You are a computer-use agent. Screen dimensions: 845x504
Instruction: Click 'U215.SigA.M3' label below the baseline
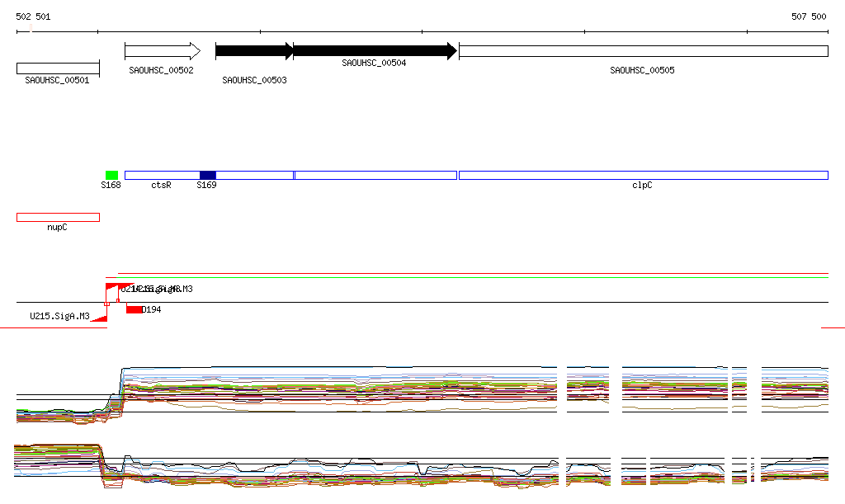(59, 316)
